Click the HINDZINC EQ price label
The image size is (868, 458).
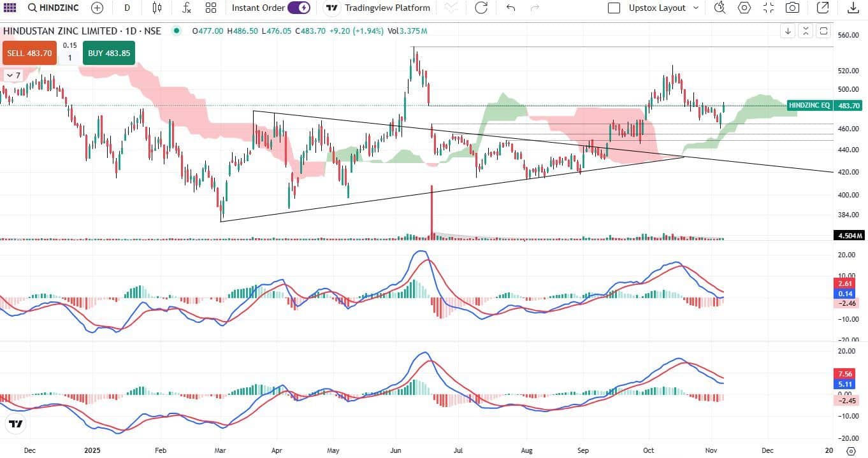pyautogui.click(x=809, y=106)
